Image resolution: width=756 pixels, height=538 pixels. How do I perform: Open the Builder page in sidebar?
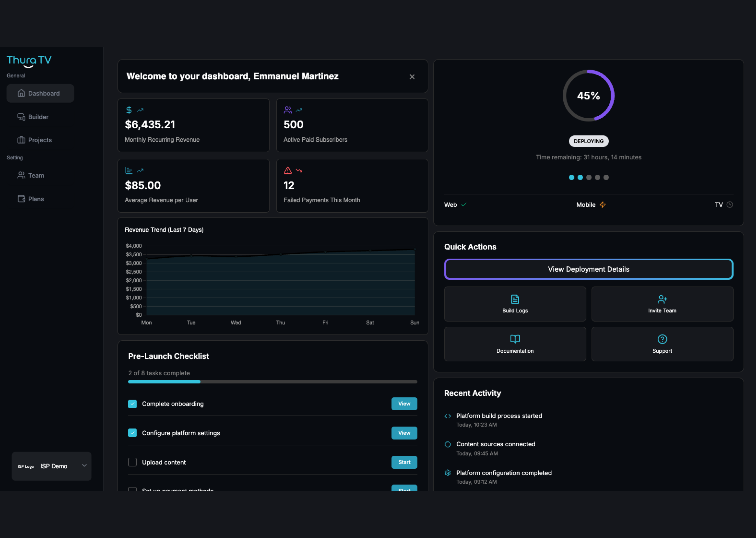coord(38,117)
